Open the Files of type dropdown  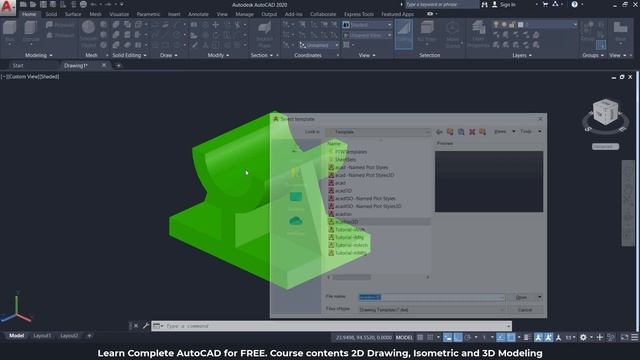[431, 310]
